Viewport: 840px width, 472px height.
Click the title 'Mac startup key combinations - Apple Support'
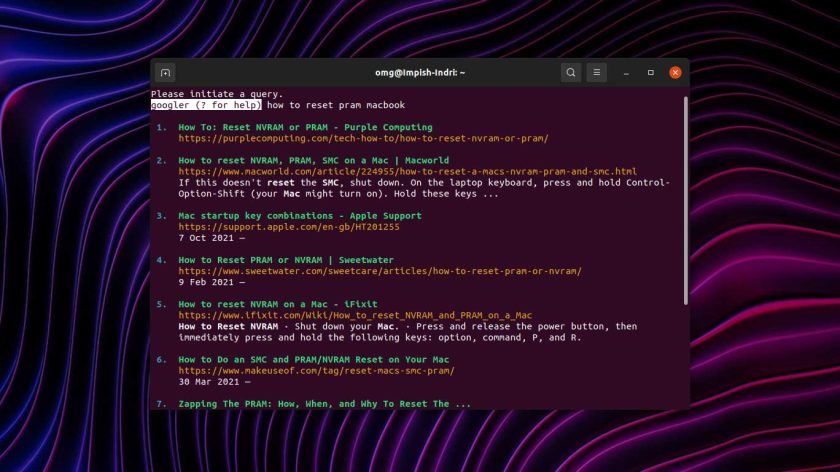[300, 215]
